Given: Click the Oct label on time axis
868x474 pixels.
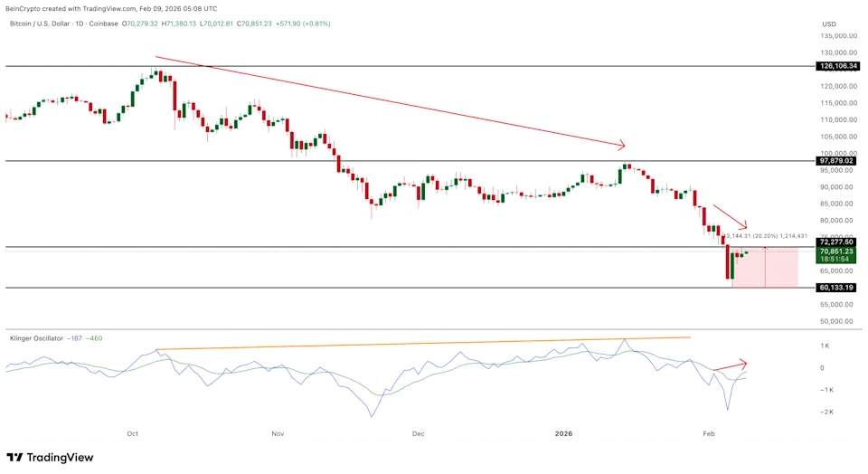Looking at the screenshot, I should coord(133,433).
